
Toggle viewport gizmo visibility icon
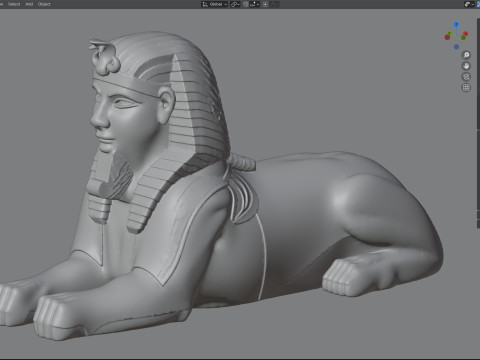tap(467, 4)
